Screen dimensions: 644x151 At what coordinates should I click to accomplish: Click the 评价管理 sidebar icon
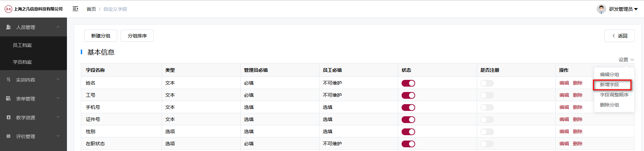(x=8, y=136)
